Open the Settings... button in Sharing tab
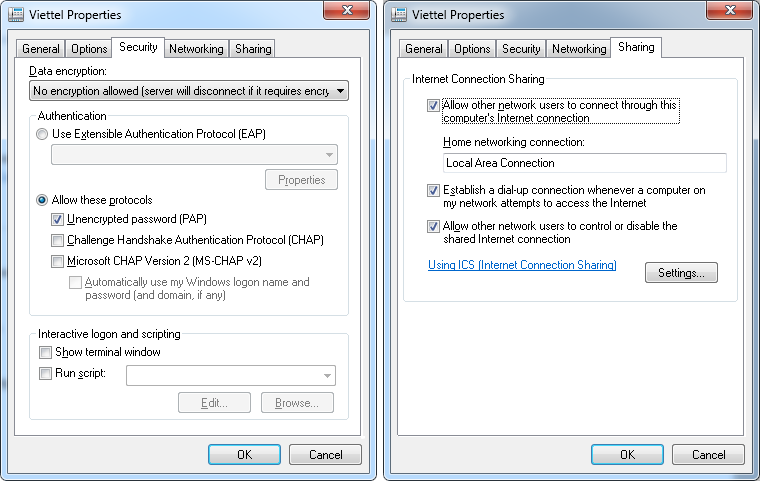760x481 pixels. coord(681,273)
